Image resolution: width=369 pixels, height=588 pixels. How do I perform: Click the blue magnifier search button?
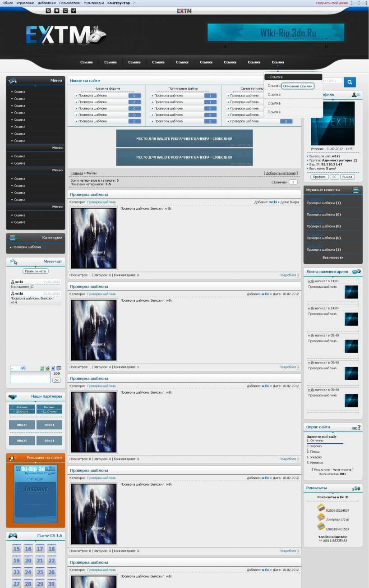pyautogui.click(x=350, y=82)
